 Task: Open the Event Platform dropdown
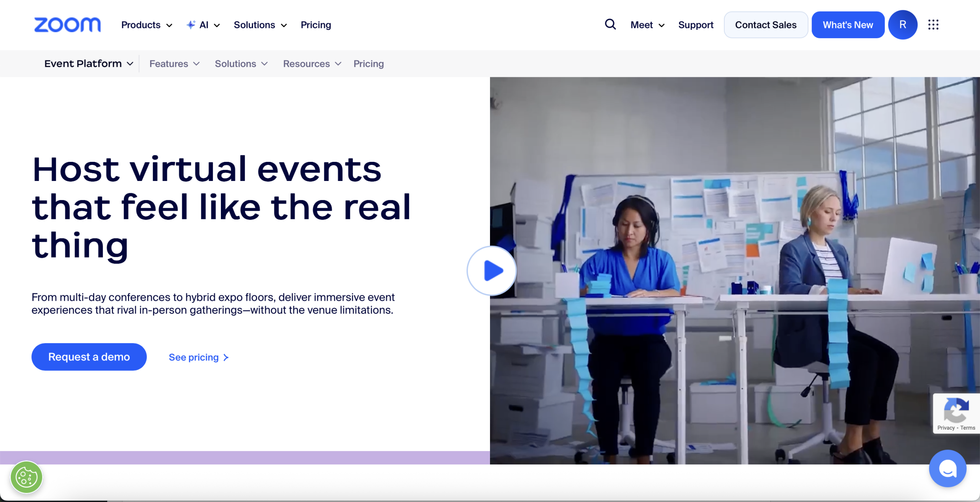88,64
